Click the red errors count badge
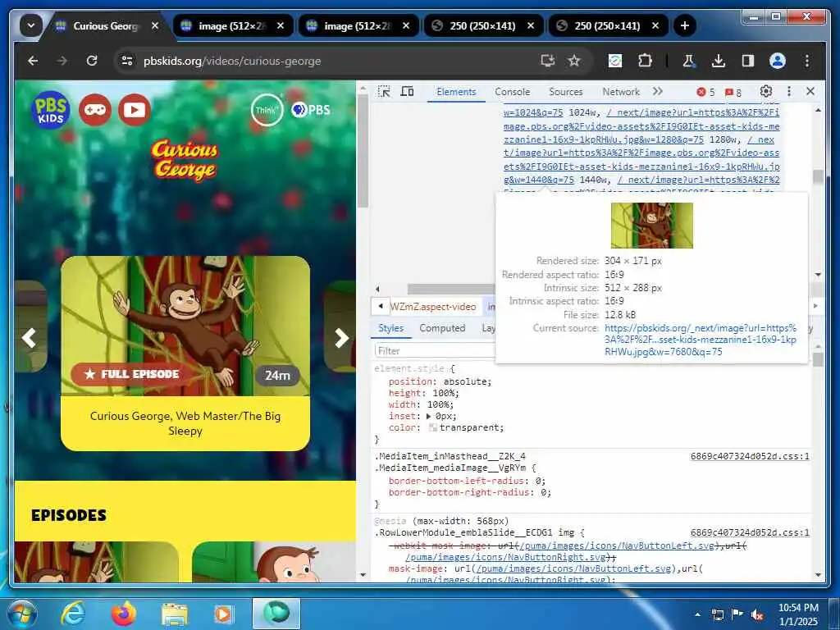 tap(705, 92)
